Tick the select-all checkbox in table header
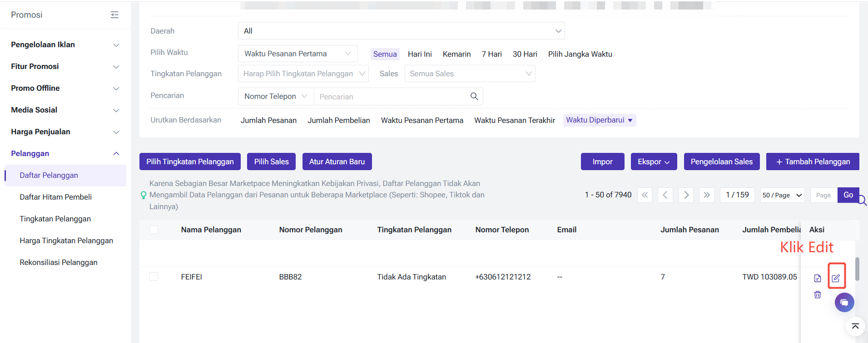The image size is (868, 343). pos(154,230)
